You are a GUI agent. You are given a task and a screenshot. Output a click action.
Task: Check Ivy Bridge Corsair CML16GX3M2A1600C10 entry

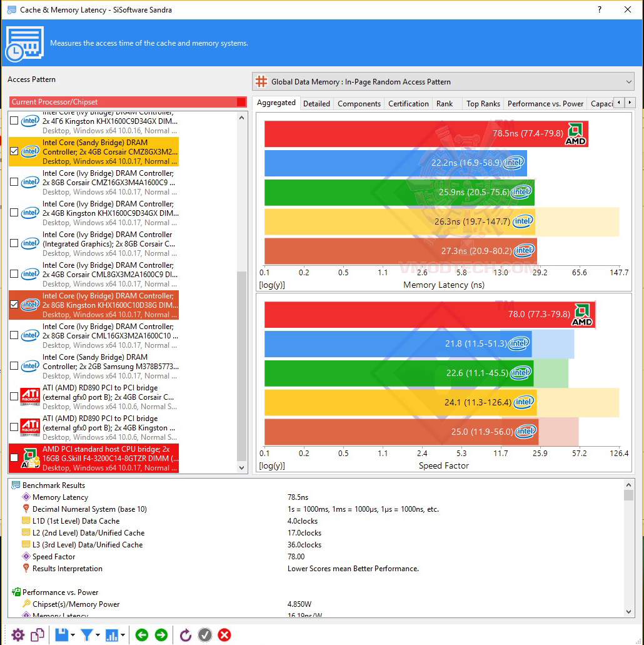click(x=14, y=335)
